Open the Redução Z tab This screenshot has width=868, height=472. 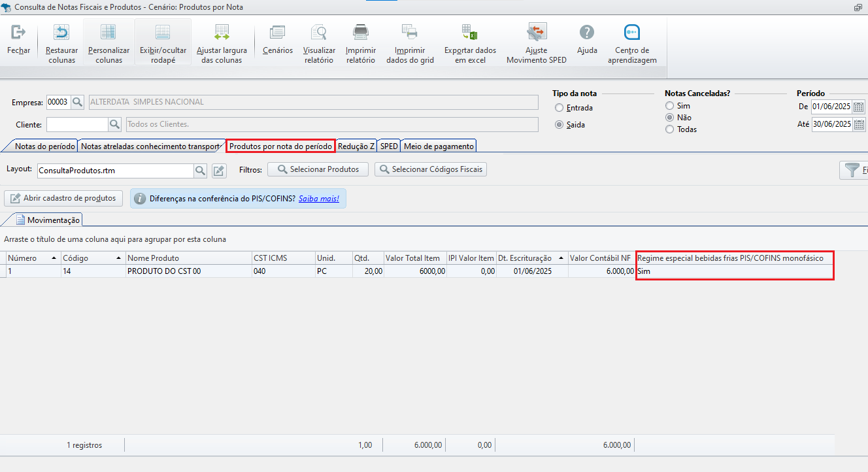tap(356, 146)
